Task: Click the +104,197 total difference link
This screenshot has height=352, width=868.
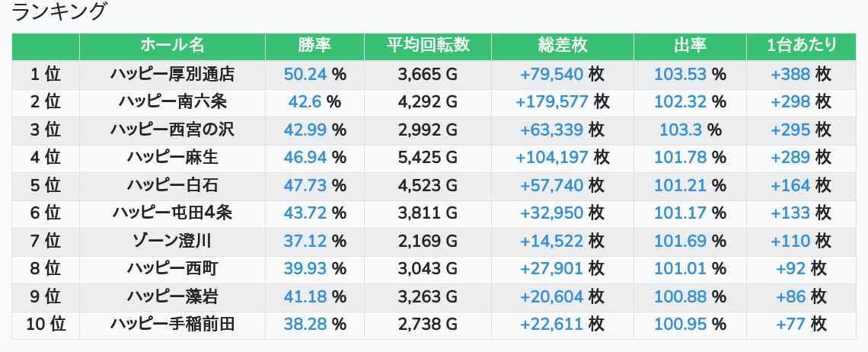Action: [552, 158]
